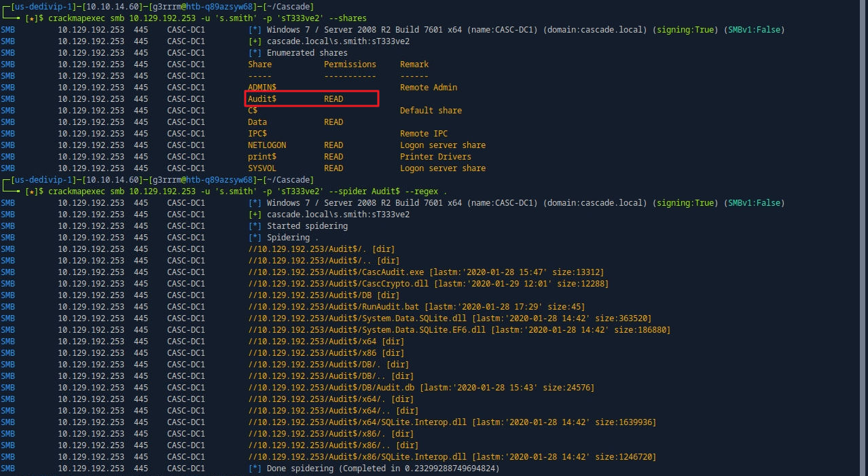Select the C$ share name
Viewport: 868px width, 476px height.
click(x=253, y=111)
